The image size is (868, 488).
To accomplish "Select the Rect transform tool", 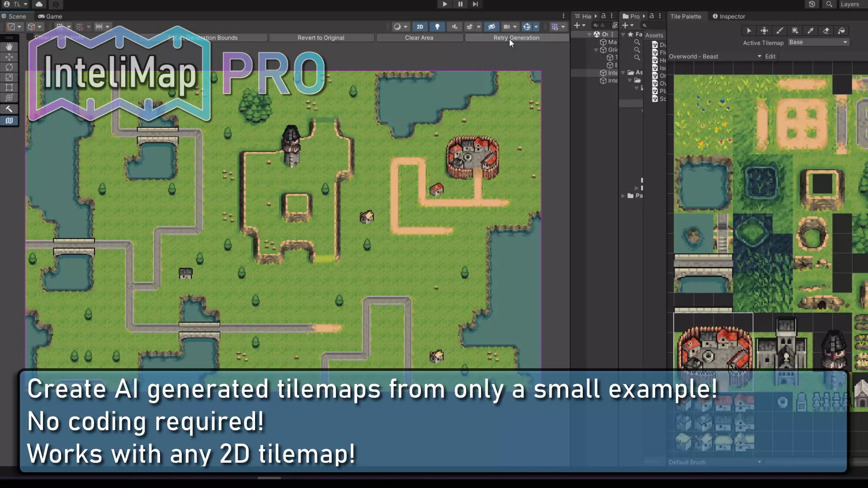I will (x=9, y=88).
